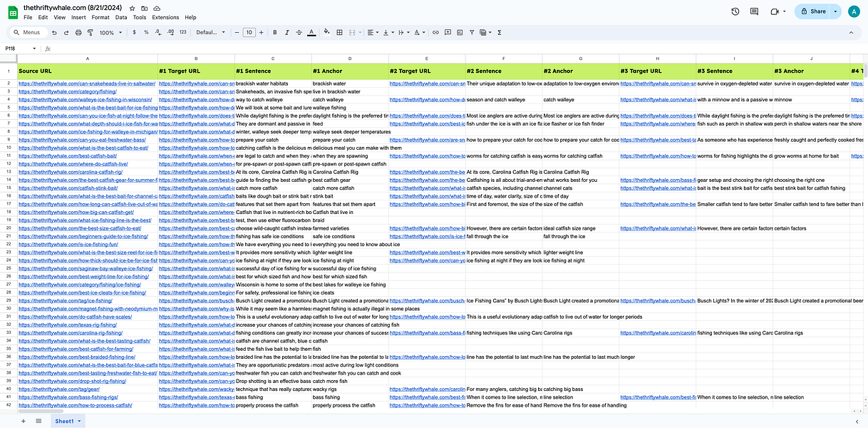
Task: Open the font family Default dropdown
Action: coord(210,32)
